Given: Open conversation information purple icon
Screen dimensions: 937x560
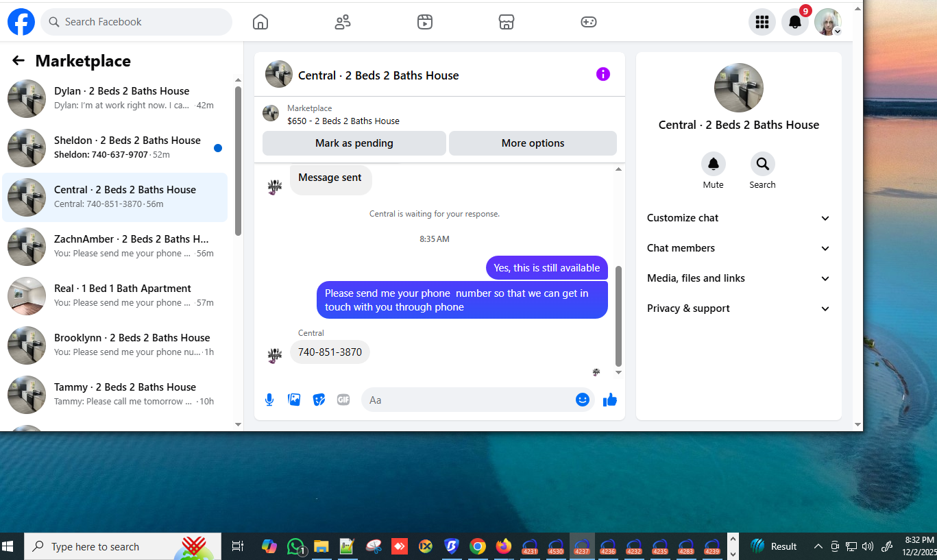Looking at the screenshot, I should click(603, 74).
